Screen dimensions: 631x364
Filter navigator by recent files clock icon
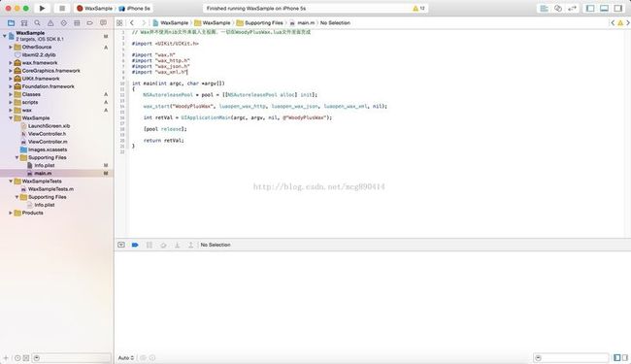pyautogui.click(x=17, y=357)
